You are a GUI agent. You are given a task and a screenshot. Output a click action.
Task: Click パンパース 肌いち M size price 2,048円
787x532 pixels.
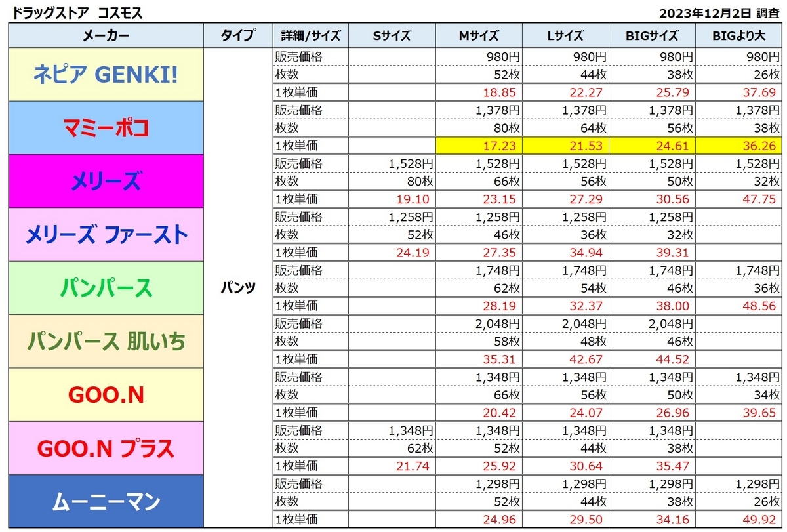pos(498,323)
